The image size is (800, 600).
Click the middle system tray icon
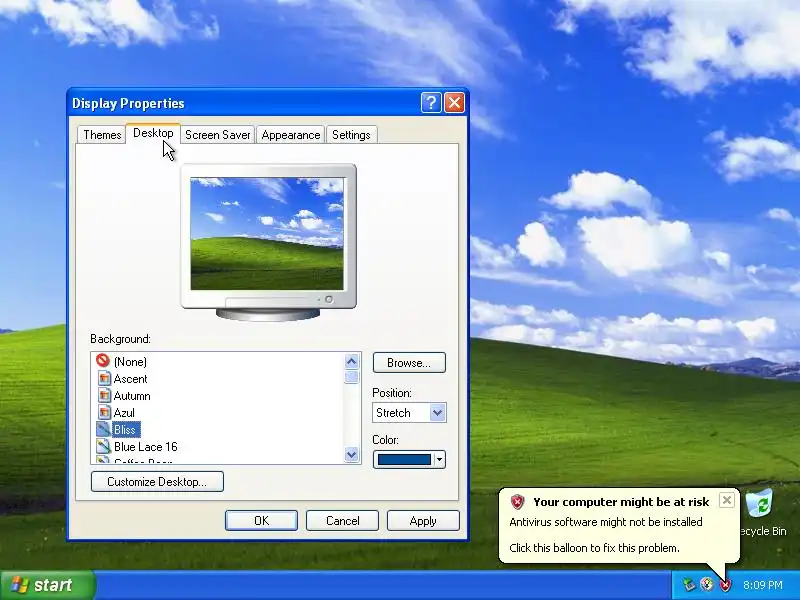707,585
